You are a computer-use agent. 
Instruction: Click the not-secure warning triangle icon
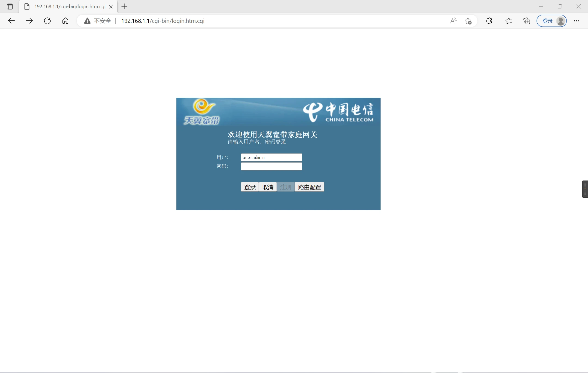pyautogui.click(x=87, y=21)
